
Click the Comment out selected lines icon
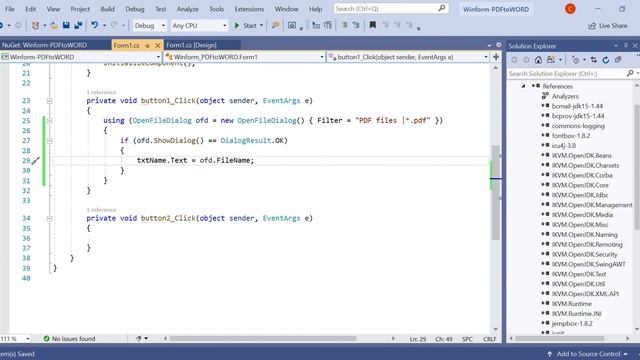(x=344, y=25)
